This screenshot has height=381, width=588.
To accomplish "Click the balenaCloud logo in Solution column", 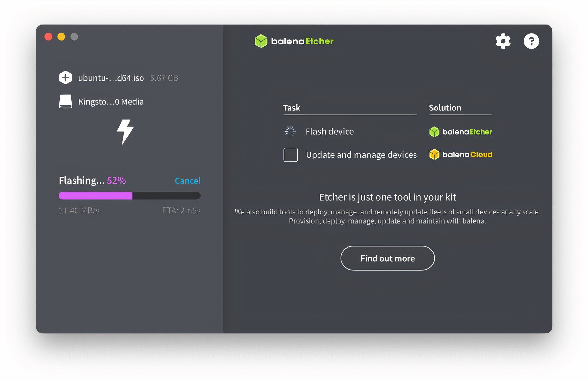I will [x=461, y=155].
